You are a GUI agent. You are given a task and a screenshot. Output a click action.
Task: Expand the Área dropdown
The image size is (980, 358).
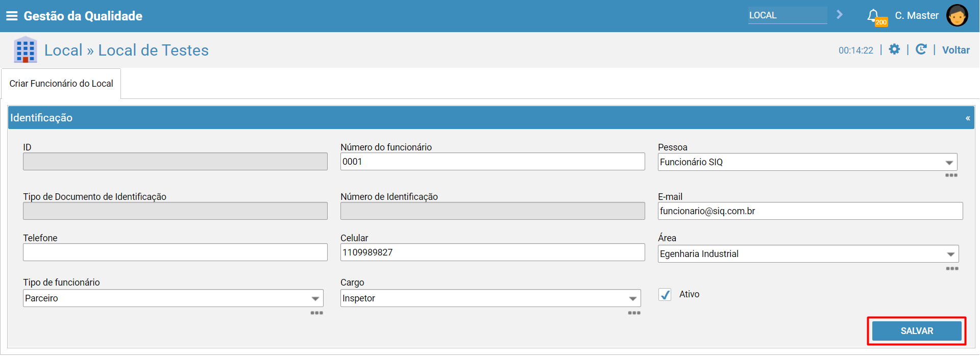(950, 254)
